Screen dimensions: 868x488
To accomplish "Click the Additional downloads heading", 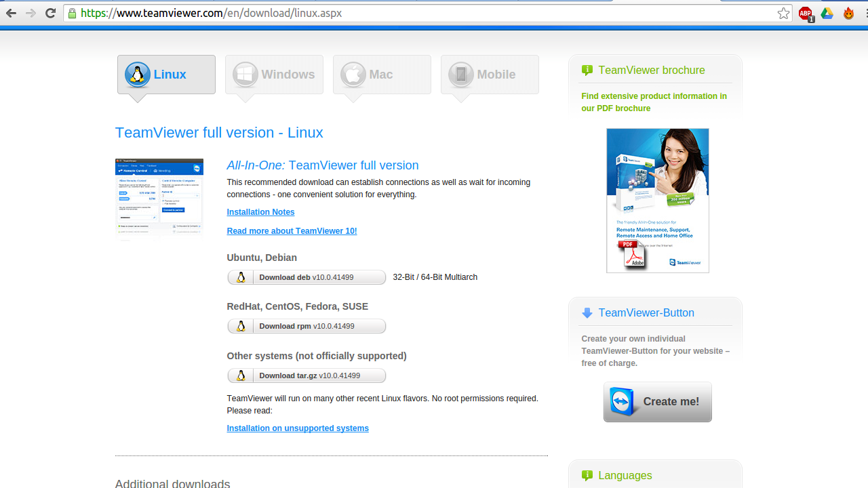I will coord(172,484).
